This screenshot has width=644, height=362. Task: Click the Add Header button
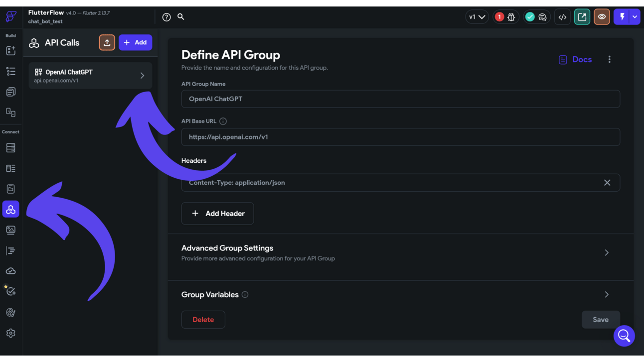pyautogui.click(x=218, y=214)
